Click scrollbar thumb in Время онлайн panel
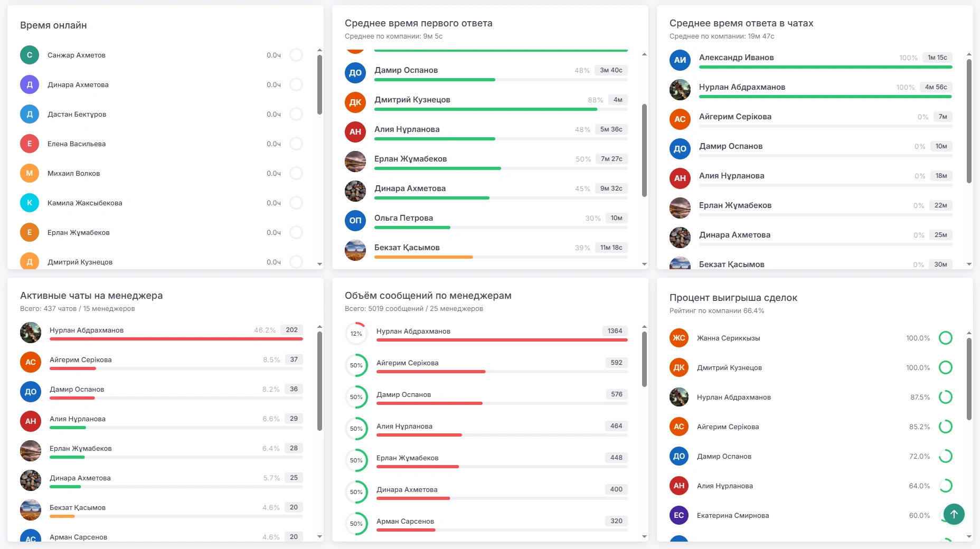This screenshot has width=980, height=549. coord(319,84)
